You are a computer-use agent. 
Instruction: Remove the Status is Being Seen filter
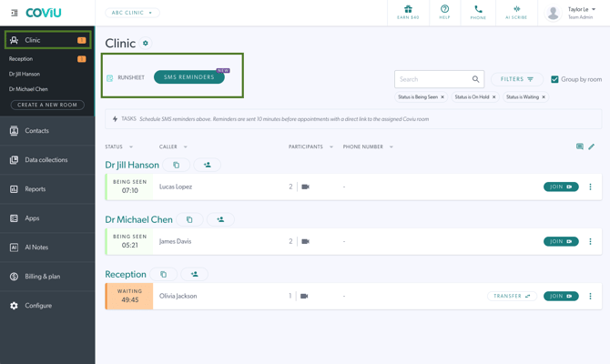pos(442,96)
